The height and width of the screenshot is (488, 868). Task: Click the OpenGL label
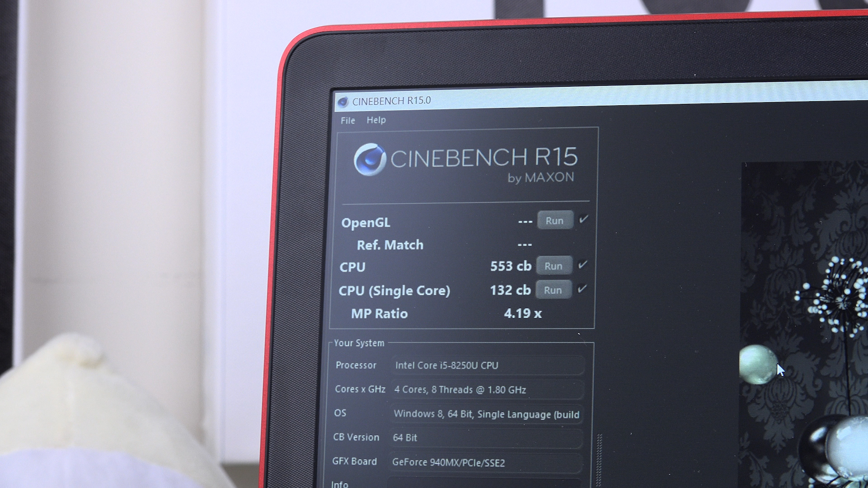366,223
